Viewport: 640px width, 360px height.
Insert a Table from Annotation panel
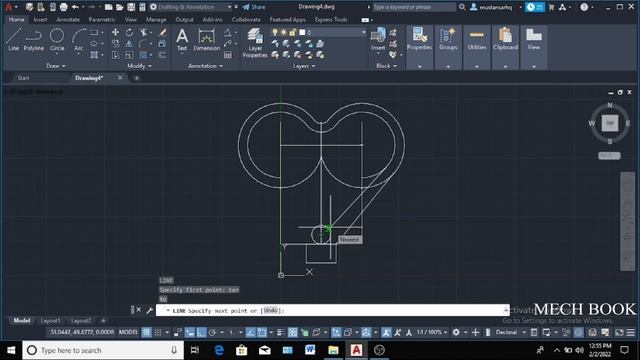click(x=228, y=55)
